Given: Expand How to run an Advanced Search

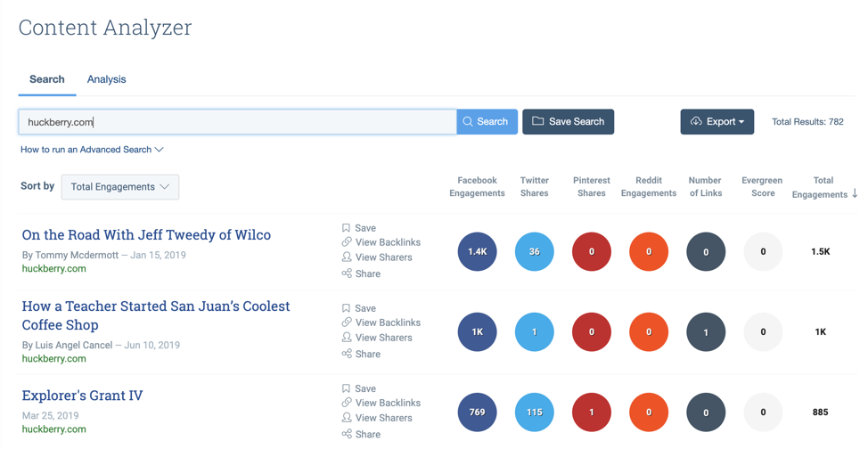Looking at the screenshot, I should pos(92,150).
